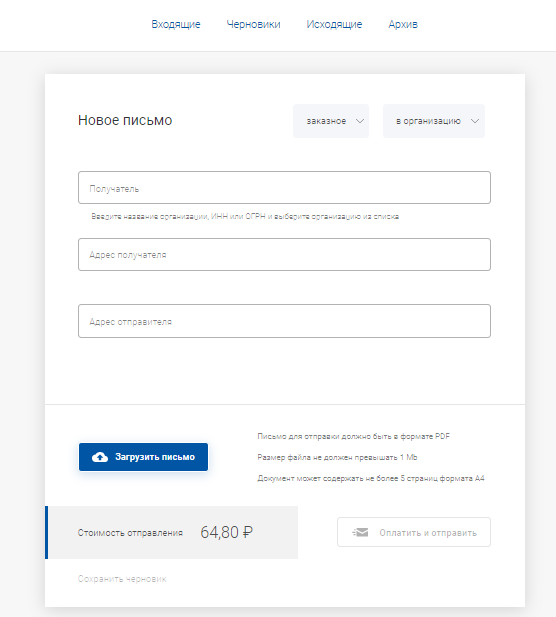Viewport: 556px width, 617px height.
Task: Focus the Адрес получателя field
Action: (284, 255)
